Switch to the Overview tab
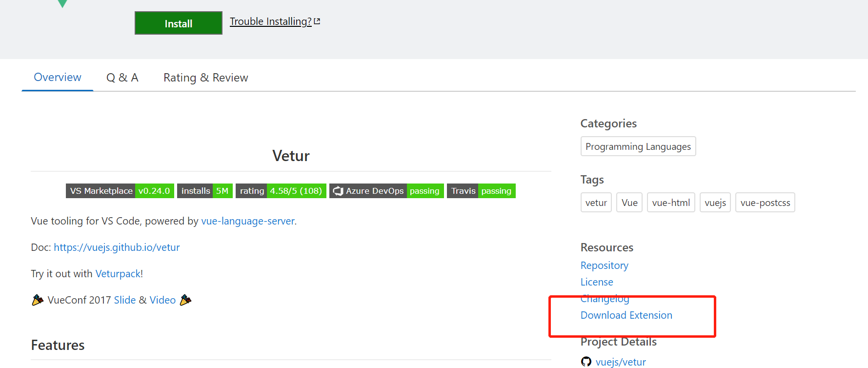 (x=58, y=77)
